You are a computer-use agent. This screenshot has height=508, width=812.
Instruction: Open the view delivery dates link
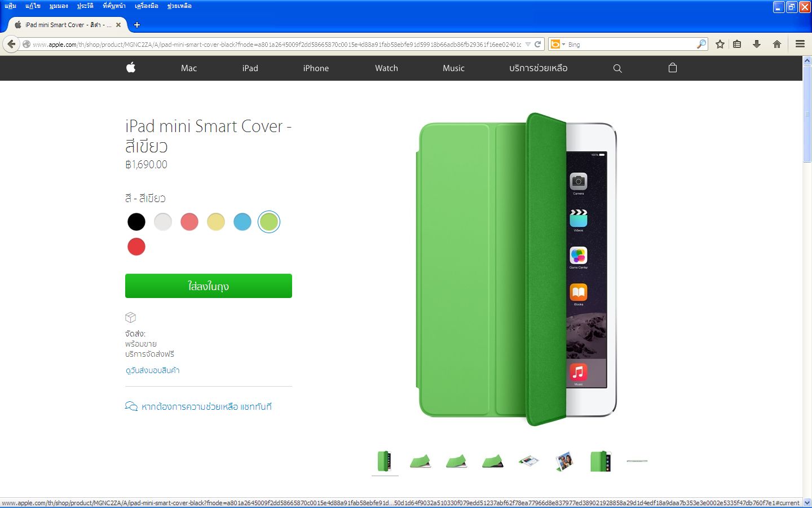152,370
